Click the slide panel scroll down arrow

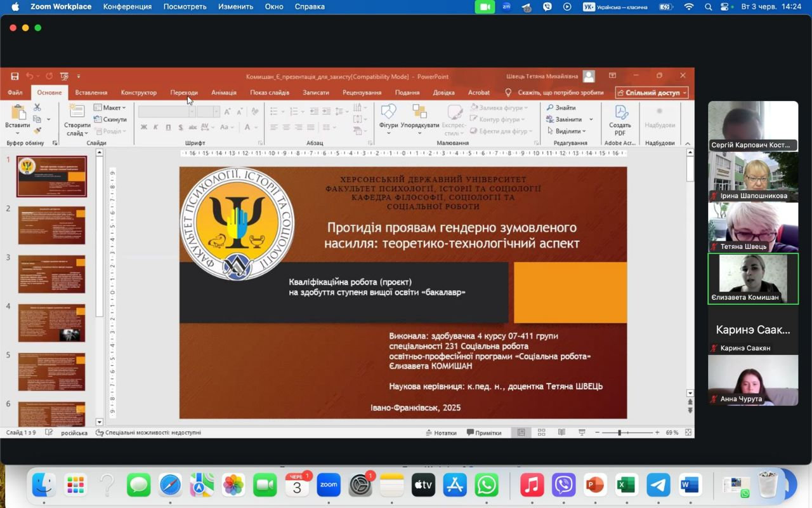[99, 422]
